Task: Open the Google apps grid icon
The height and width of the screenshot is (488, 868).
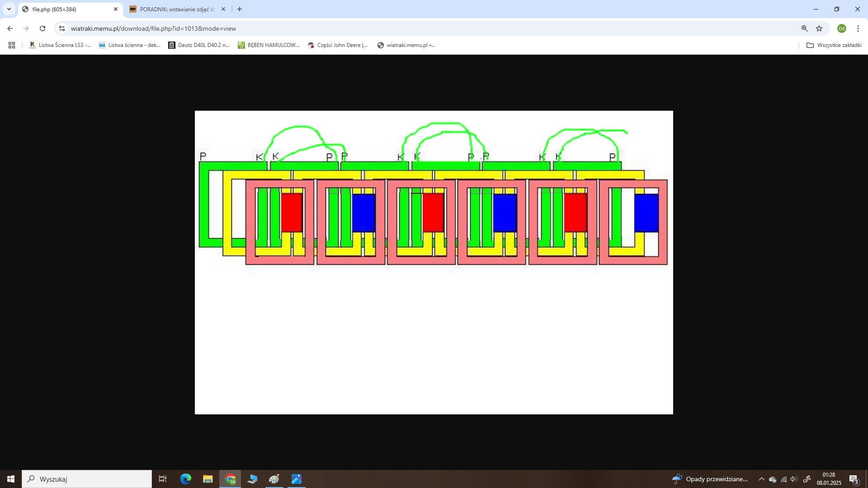Action: click(12, 45)
